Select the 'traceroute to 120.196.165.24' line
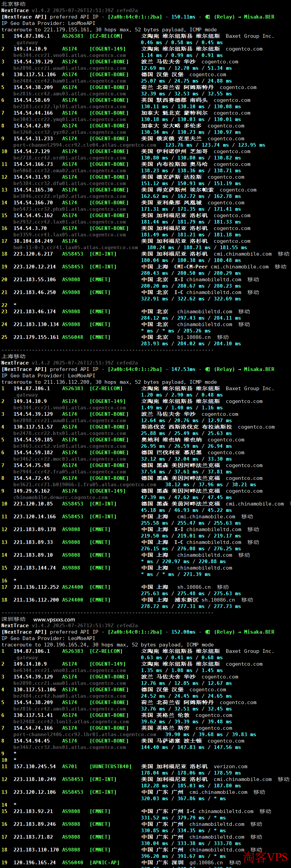Image resolution: width=291 pixels, height=868 pixels. 108,645
